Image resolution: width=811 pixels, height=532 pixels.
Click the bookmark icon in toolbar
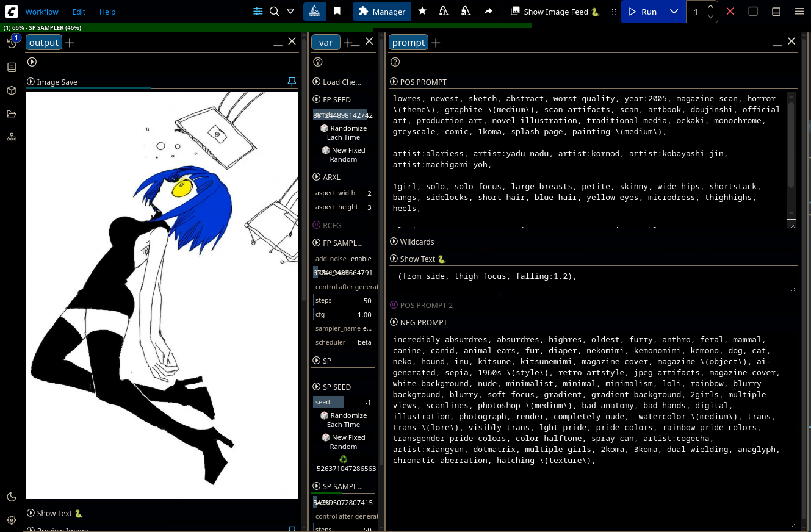[x=337, y=12]
